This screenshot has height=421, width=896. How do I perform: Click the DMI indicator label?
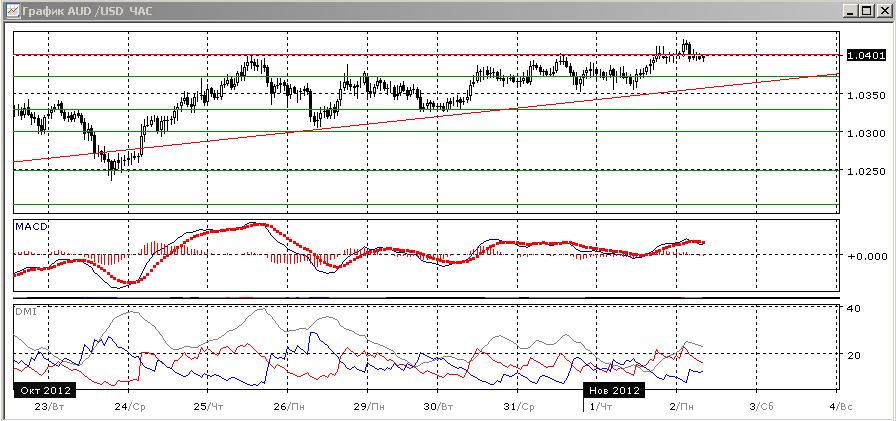pyautogui.click(x=24, y=311)
